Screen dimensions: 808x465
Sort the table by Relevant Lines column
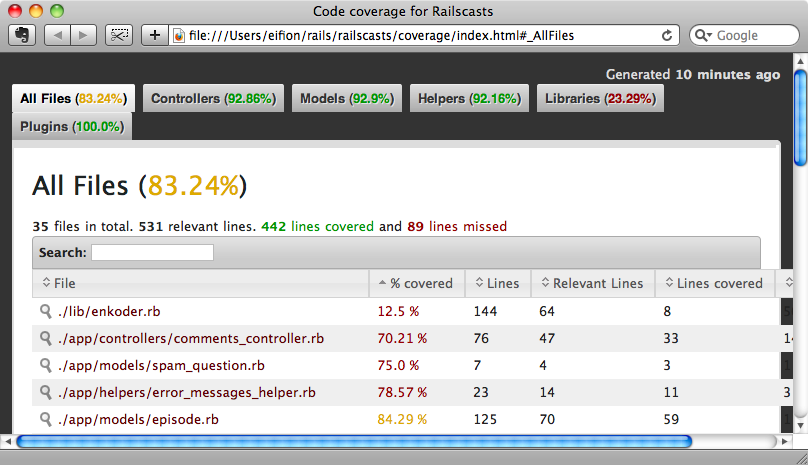[593, 283]
